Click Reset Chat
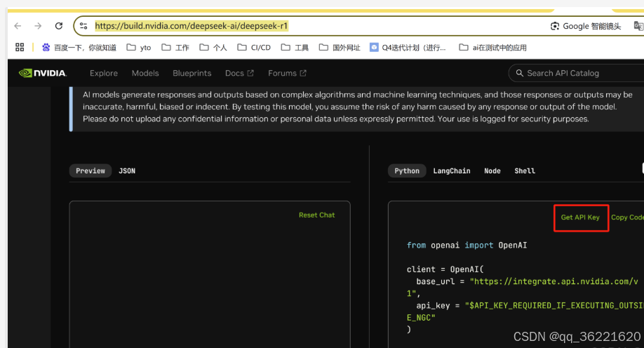This screenshot has width=644, height=348. 316,215
